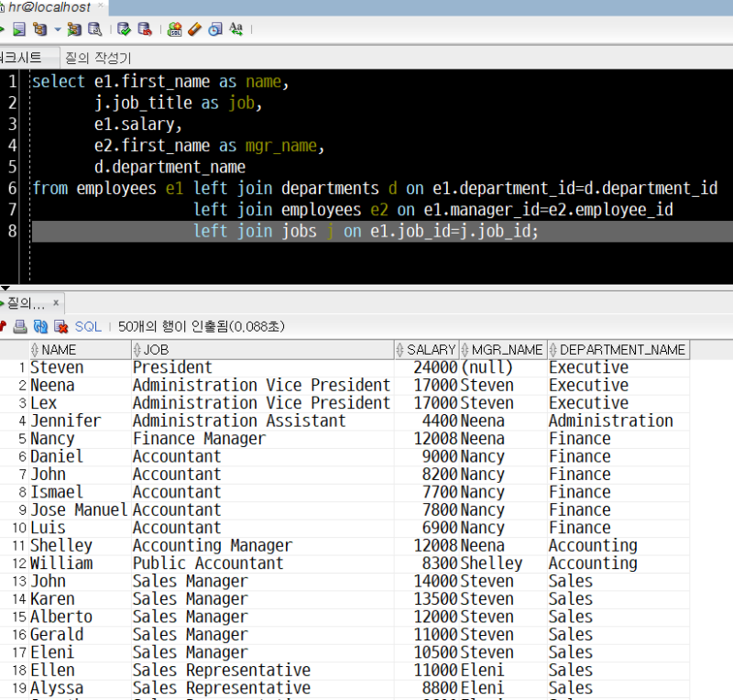
Task: Clear the worksheet with the eraser icon
Action: point(194,28)
